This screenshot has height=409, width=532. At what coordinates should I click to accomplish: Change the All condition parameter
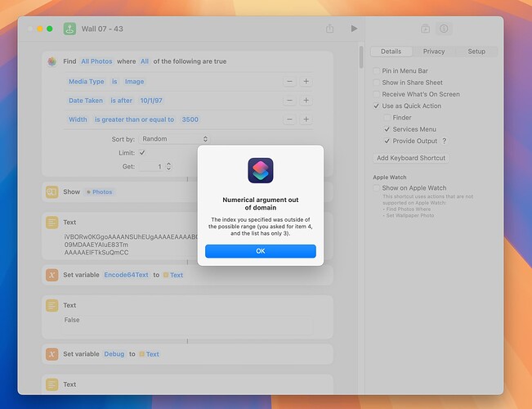(x=145, y=61)
